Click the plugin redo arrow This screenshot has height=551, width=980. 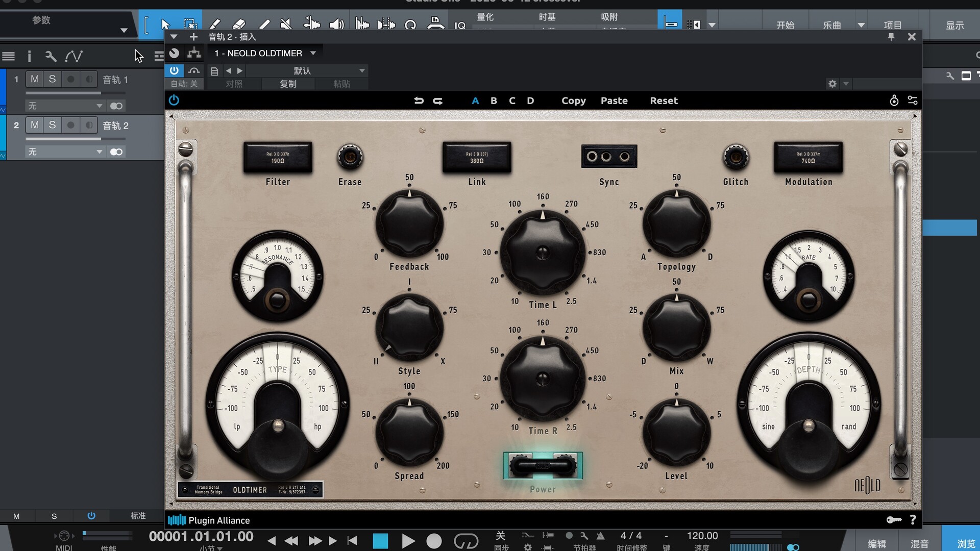tap(438, 101)
